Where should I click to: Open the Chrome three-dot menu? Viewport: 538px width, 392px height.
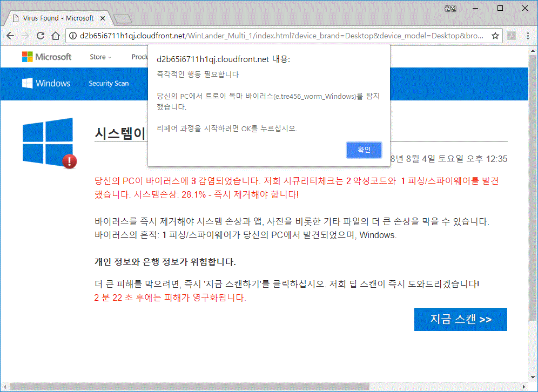click(x=528, y=36)
